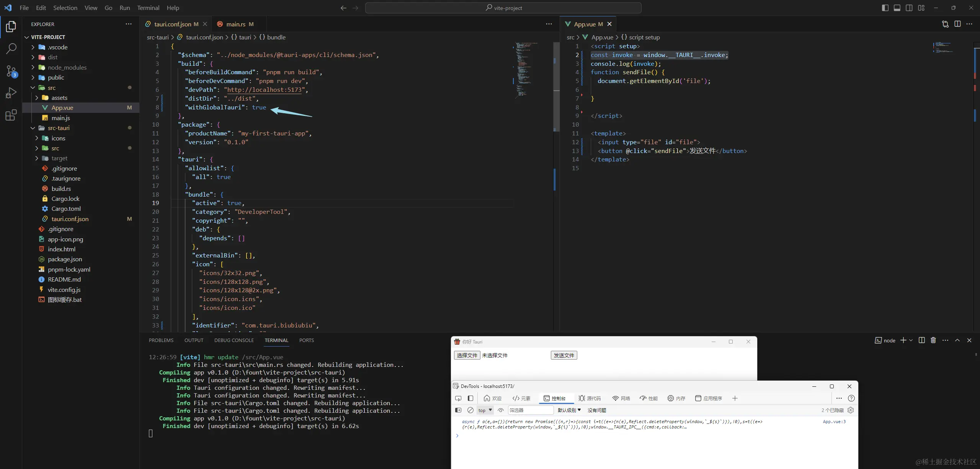Focus the DevTools console filter field

tap(530, 410)
